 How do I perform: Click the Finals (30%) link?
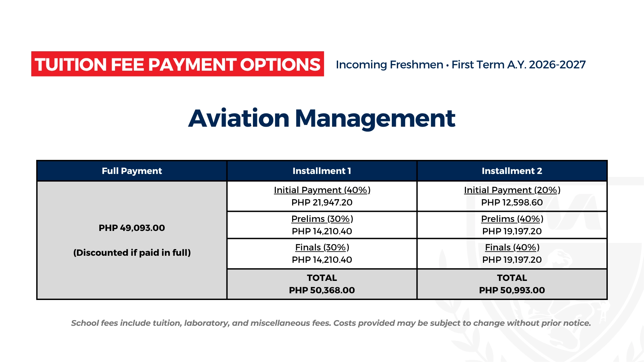pos(322,247)
